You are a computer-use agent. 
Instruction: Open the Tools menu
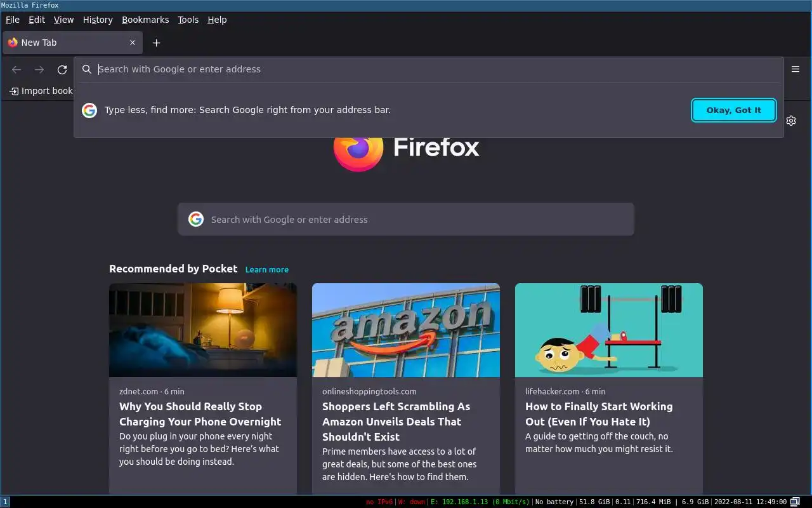point(188,20)
